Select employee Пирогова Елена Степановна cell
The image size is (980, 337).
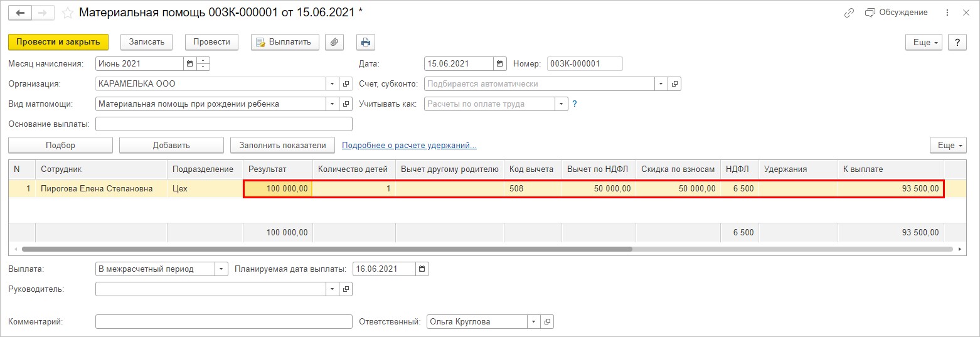pos(101,188)
